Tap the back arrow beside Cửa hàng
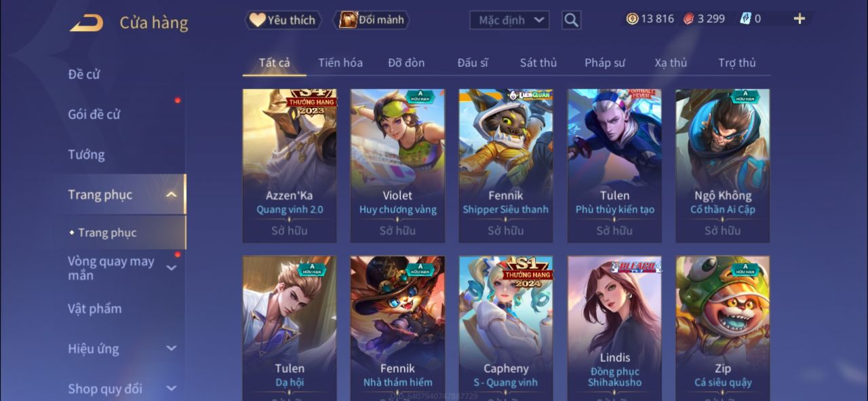This screenshot has height=401, width=868. 86,23
